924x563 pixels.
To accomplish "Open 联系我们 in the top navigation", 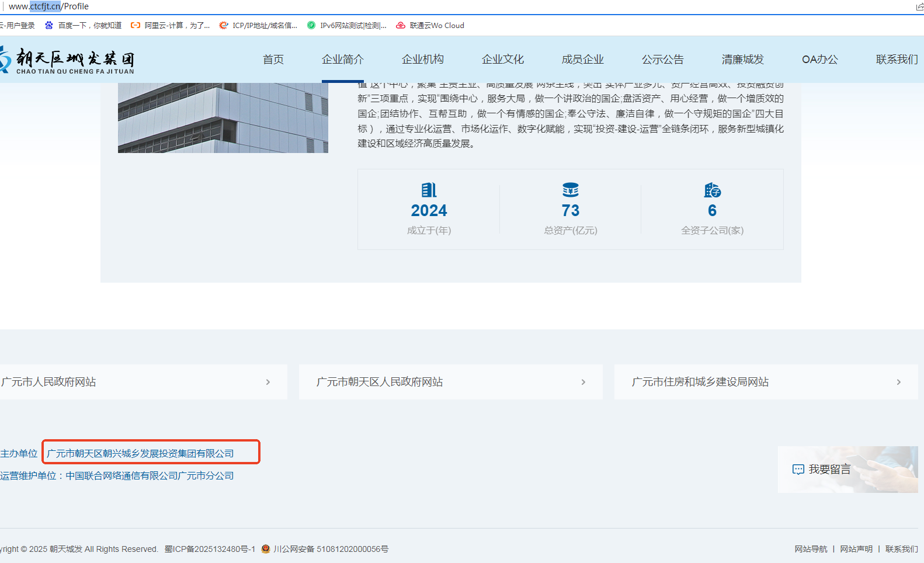I will (x=897, y=60).
